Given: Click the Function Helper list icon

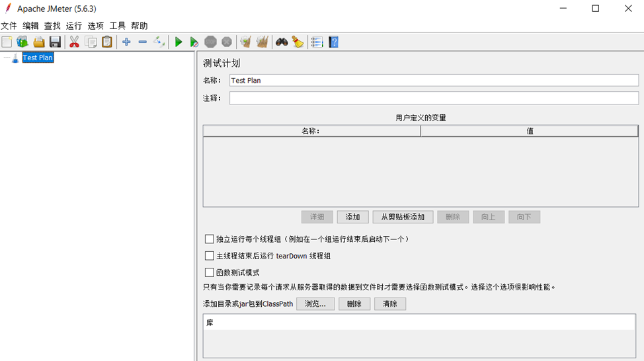Looking at the screenshot, I should 317,42.
